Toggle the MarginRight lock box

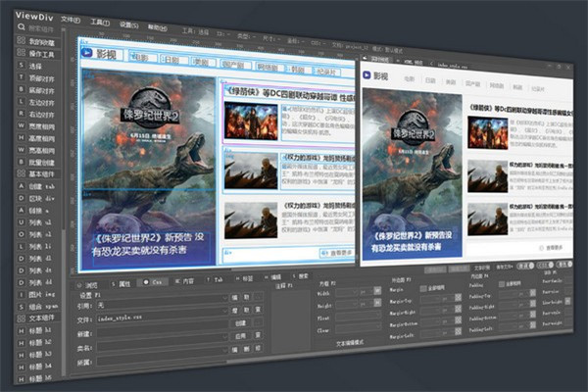pos(458,309)
